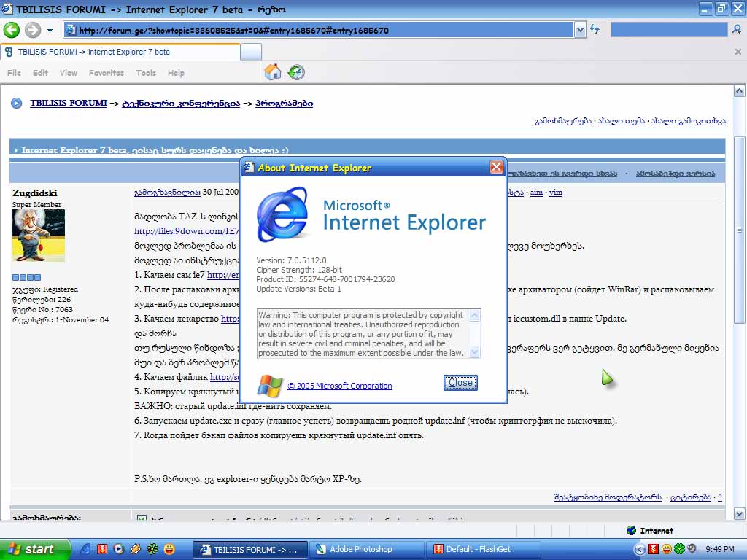Click the checkbox in the bottom reply row
The width and height of the screenshot is (747, 560).
coord(142,517)
